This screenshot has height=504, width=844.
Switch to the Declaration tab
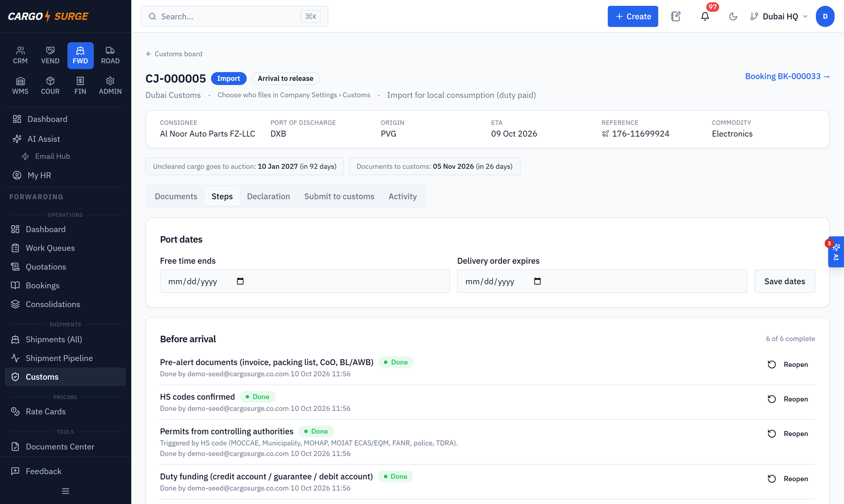click(269, 196)
